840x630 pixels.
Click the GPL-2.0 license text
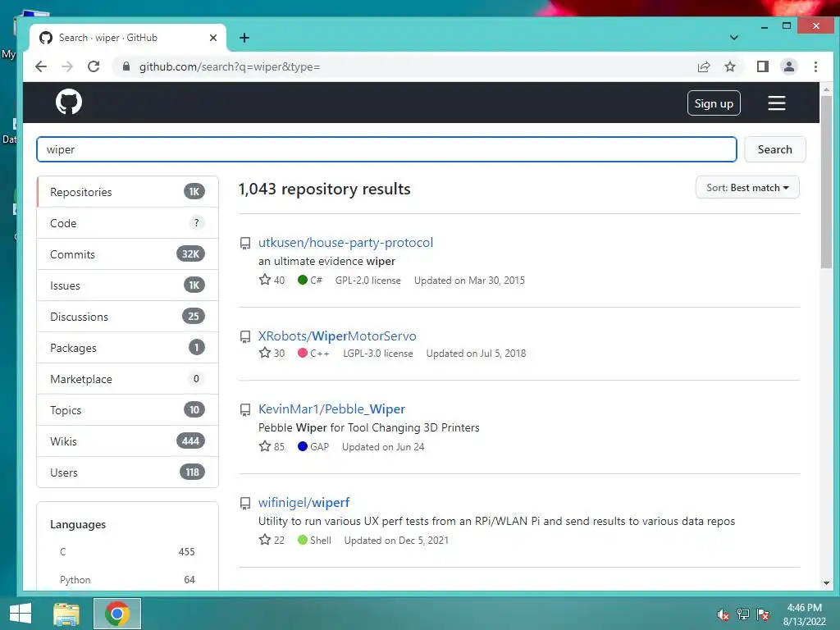[x=368, y=281]
